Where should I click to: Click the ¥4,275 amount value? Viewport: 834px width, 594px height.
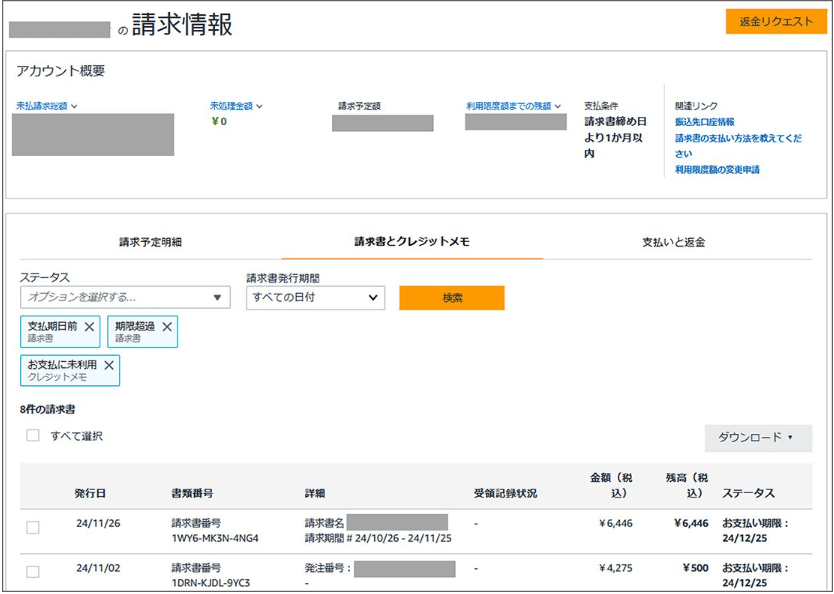[615, 568]
